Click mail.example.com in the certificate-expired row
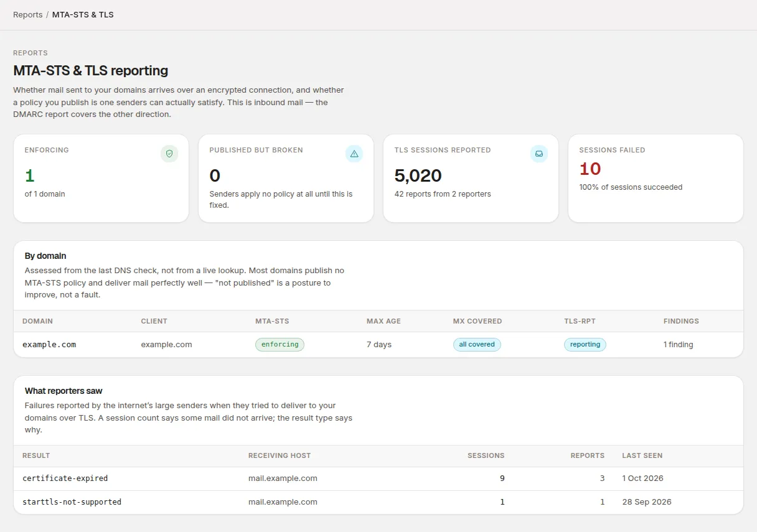 click(x=283, y=478)
